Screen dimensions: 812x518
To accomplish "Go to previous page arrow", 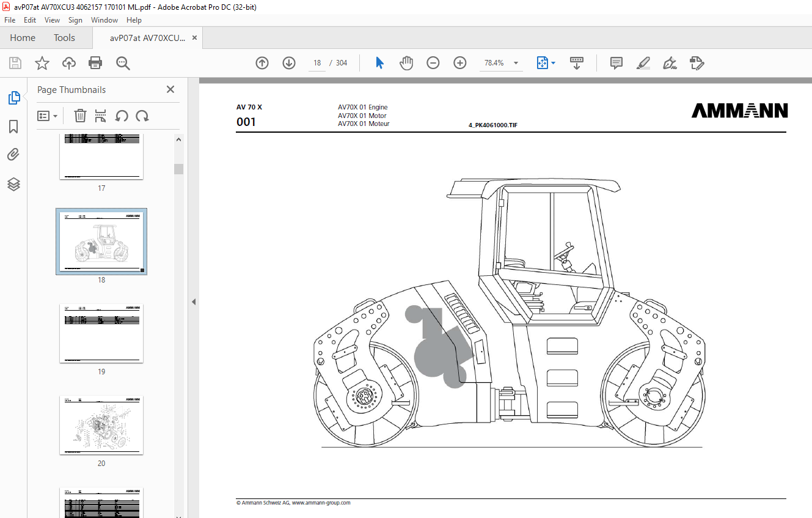I will tap(262, 63).
